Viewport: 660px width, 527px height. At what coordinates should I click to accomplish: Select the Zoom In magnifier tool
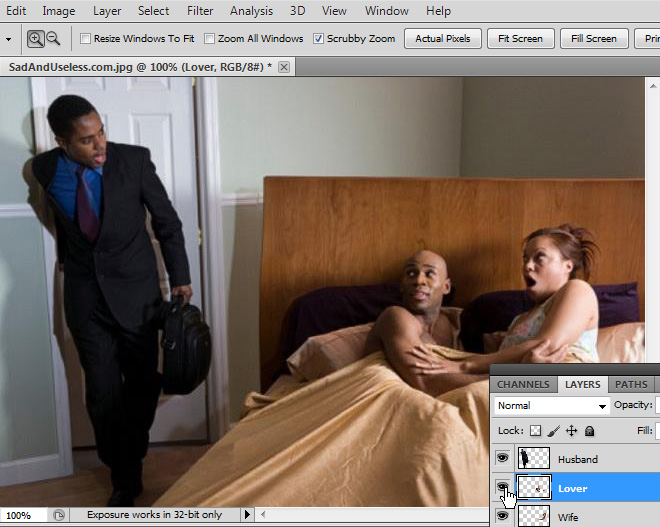[36, 39]
